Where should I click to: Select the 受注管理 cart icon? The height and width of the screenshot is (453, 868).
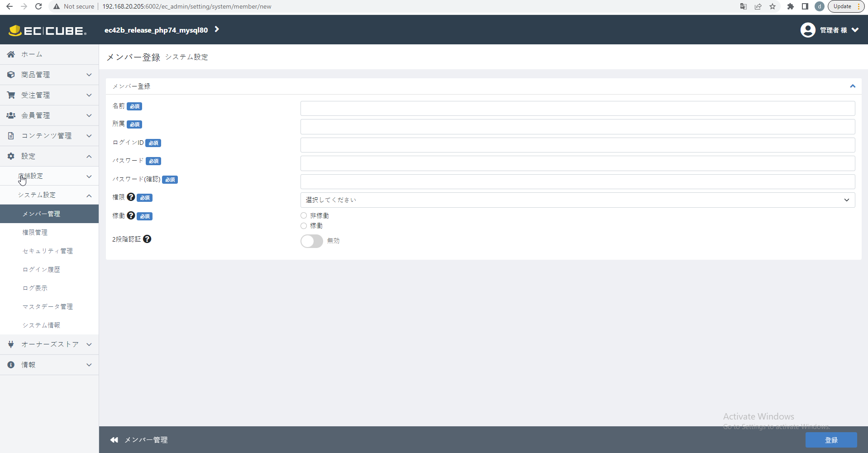coord(10,95)
